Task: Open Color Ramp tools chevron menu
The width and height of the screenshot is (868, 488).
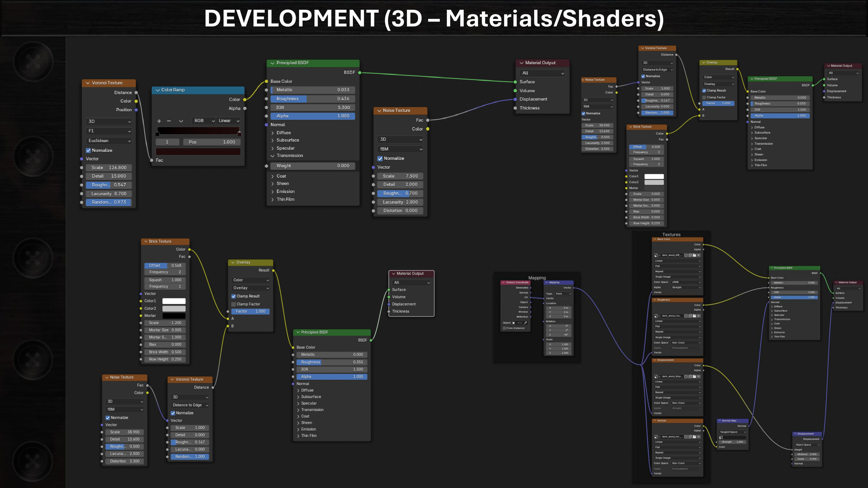Action: [x=181, y=121]
